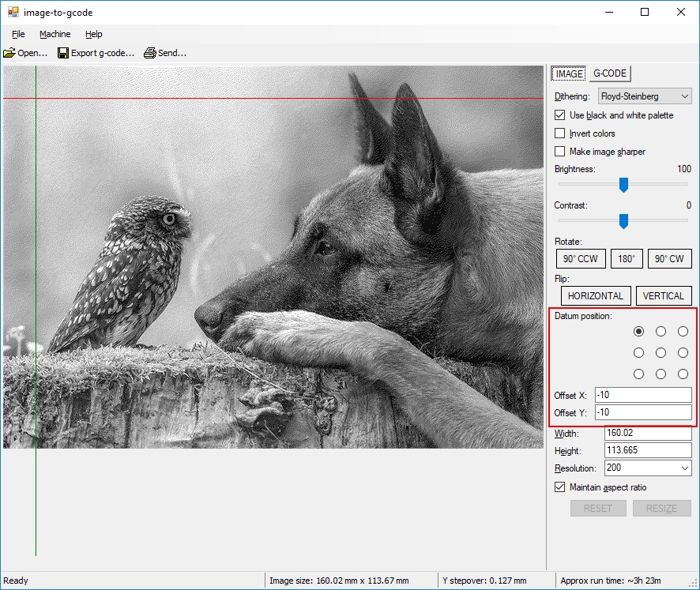
Task: Switch to the G-CODE tab
Action: click(609, 73)
